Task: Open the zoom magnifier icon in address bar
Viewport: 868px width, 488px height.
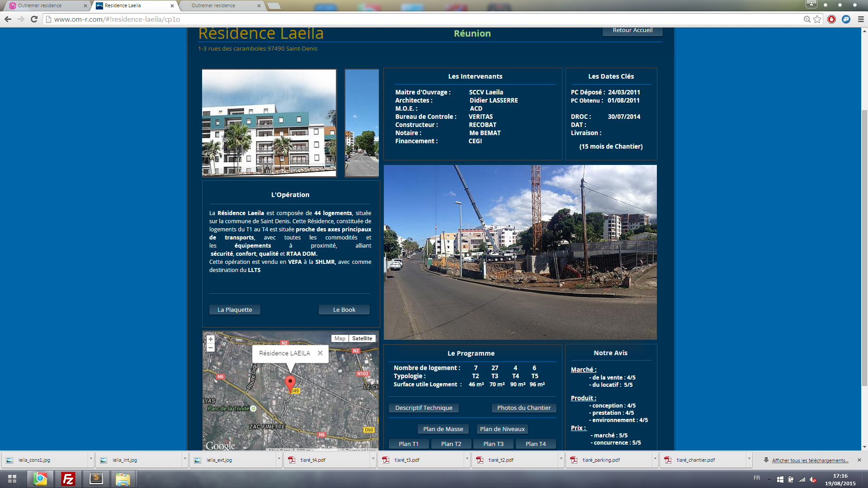Action: point(807,19)
